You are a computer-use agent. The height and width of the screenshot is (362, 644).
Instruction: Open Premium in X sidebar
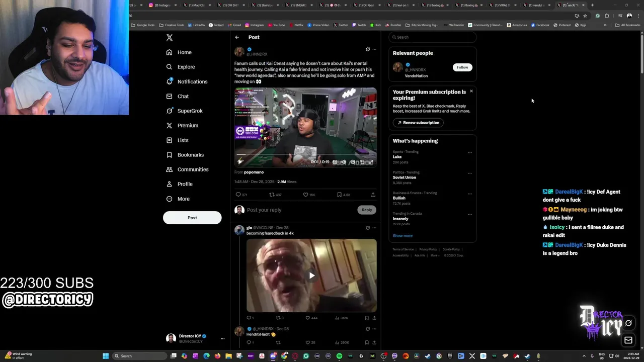[x=182, y=125]
